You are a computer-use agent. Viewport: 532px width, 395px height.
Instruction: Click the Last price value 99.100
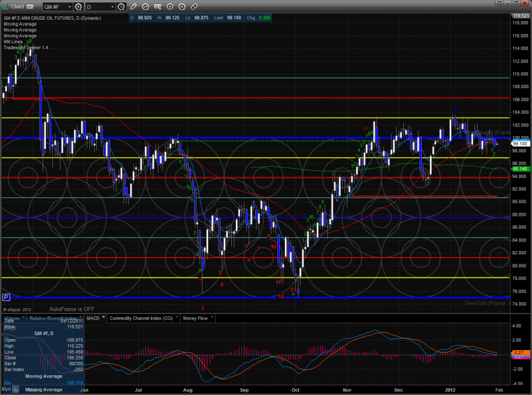234,17
